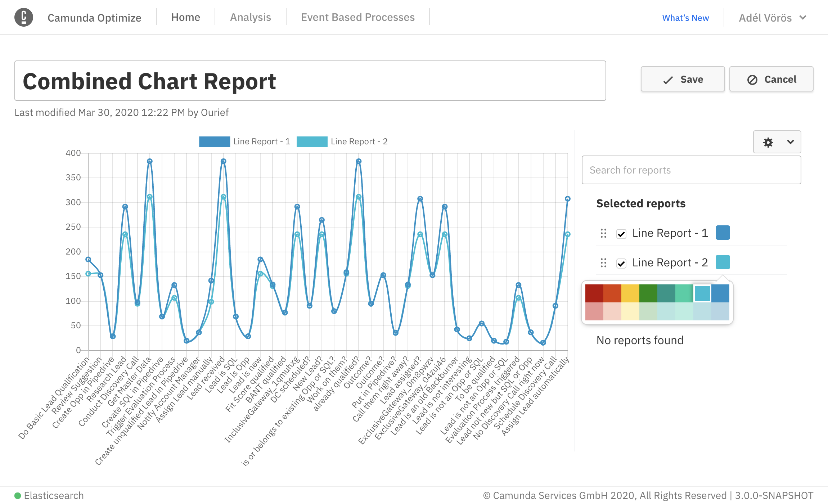Grab drag handle for Line Report - 2
The image size is (828, 504).
603,263
